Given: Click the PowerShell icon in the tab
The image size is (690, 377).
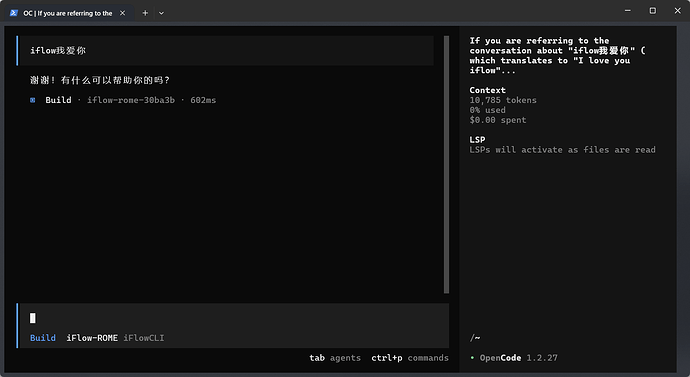Looking at the screenshot, I should click(x=14, y=13).
